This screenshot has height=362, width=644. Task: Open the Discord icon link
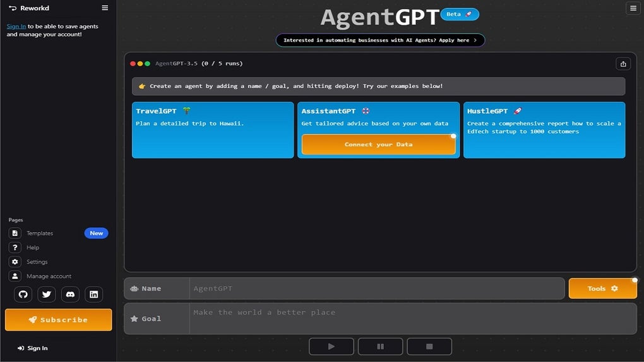(70, 295)
